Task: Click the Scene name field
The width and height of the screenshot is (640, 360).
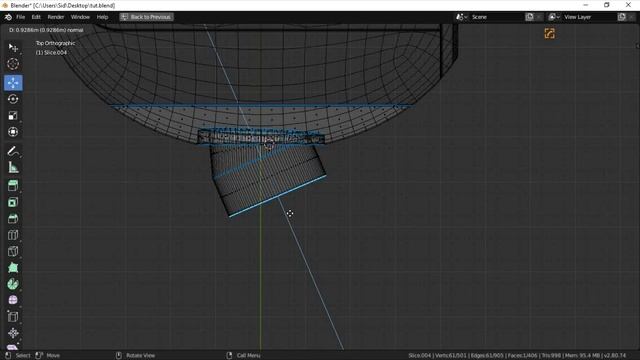Action: 496,17
